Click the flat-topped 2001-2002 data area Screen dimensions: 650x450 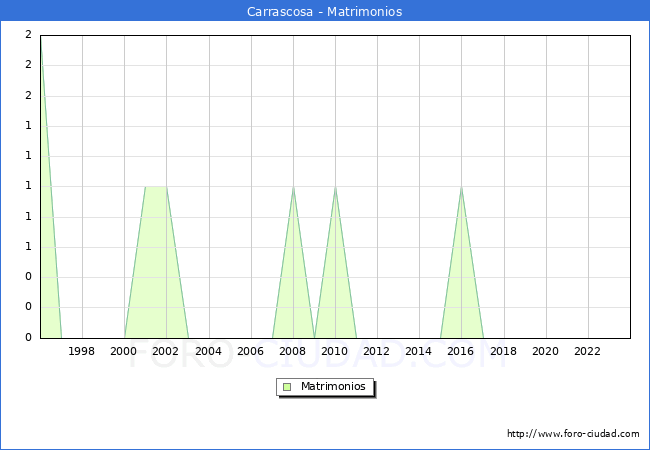coord(156,262)
